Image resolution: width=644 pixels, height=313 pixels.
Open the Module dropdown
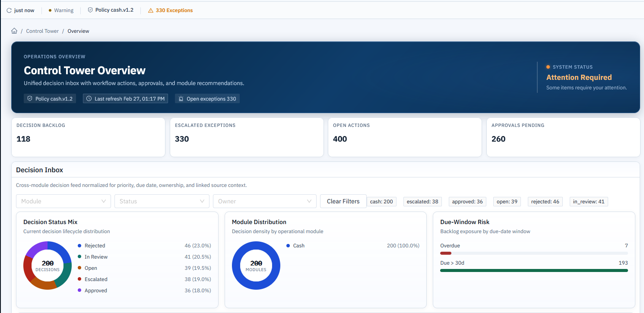pyautogui.click(x=63, y=201)
